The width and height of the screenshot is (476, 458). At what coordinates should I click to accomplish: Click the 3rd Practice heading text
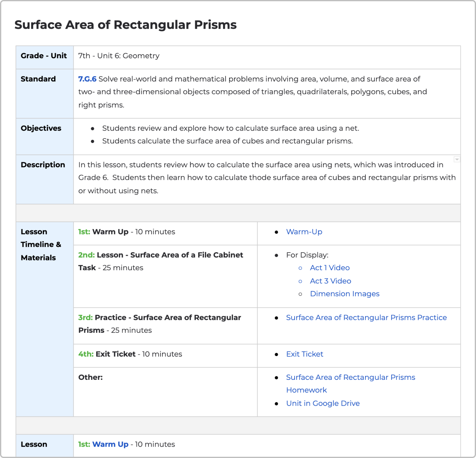[x=159, y=324]
